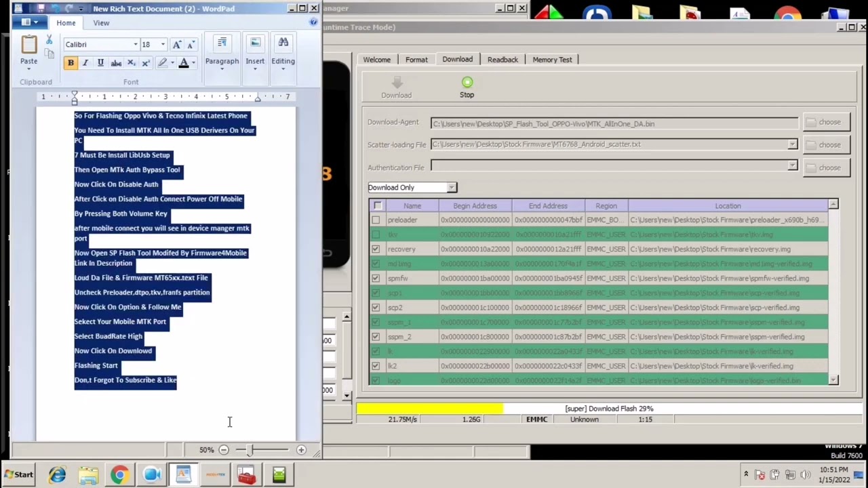Toggle the lk partition checkbox

[x=376, y=352]
